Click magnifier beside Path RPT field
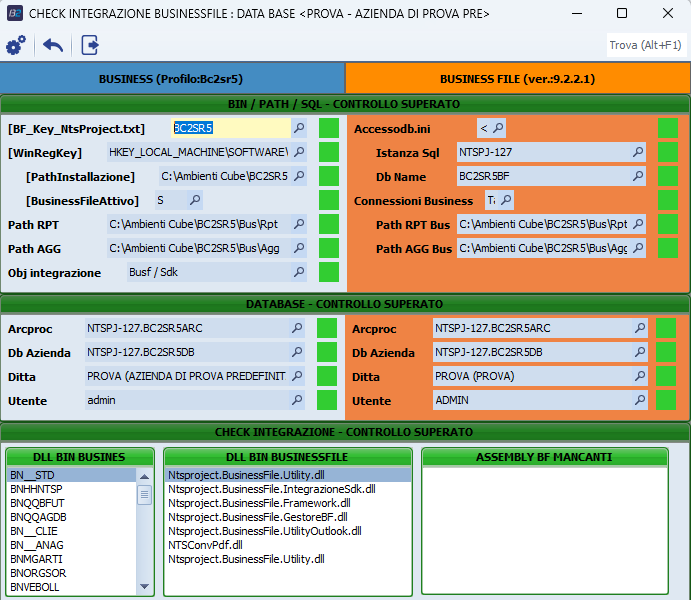The height and width of the screenshot is (600, 691). [x=299, y=224]
